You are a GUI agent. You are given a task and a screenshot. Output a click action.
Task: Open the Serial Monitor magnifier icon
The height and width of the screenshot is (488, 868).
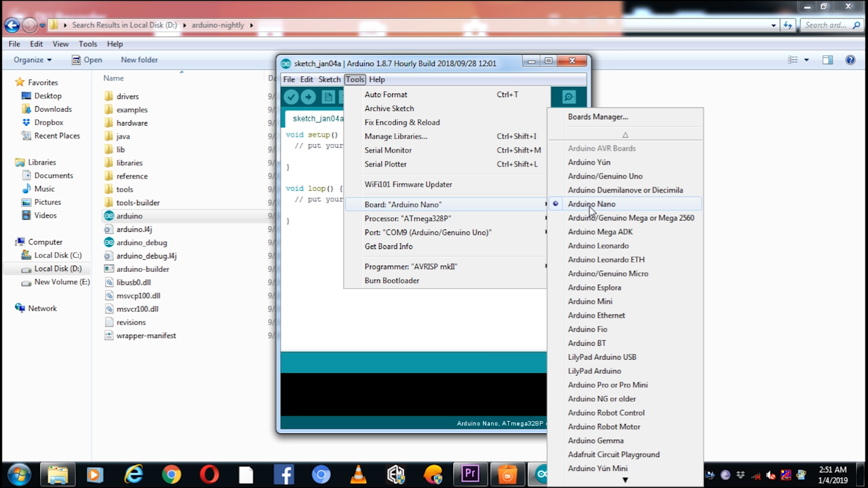569,97
